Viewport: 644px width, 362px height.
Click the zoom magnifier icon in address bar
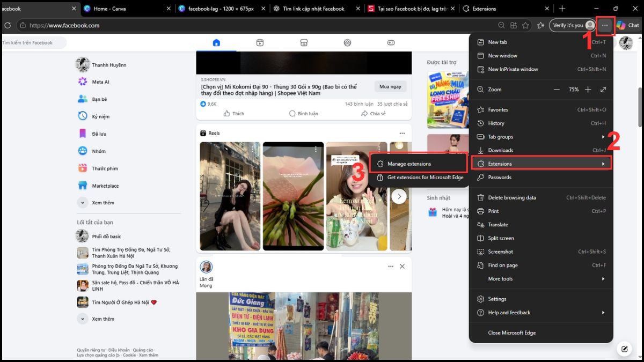coord(501,25)
